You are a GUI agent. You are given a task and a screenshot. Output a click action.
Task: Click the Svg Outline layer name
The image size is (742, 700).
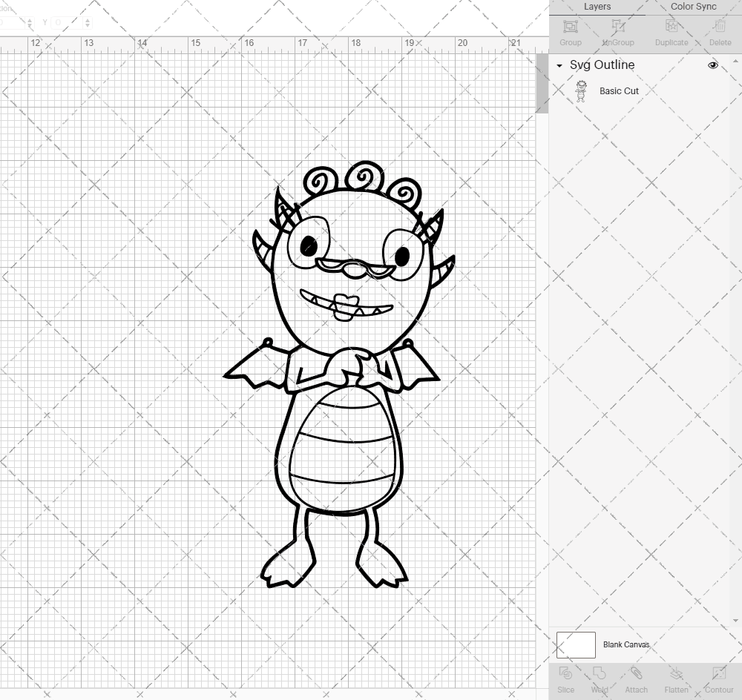click(602, 65)
